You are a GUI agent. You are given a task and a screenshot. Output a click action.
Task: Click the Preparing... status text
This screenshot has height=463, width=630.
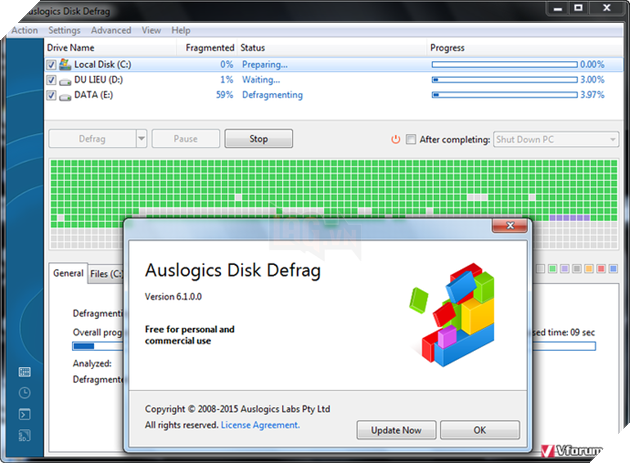tap(265, 65)
